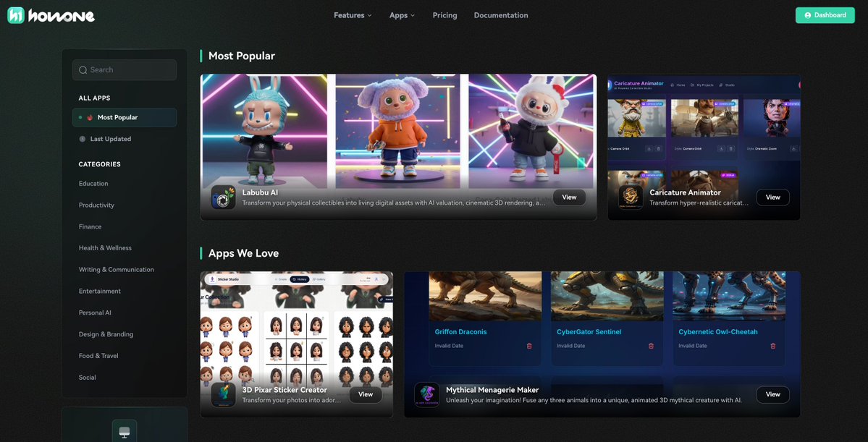Click the user icon in the Dashboard button
The width and height of the screenshot is (868, 442).
tap(808, 15)
